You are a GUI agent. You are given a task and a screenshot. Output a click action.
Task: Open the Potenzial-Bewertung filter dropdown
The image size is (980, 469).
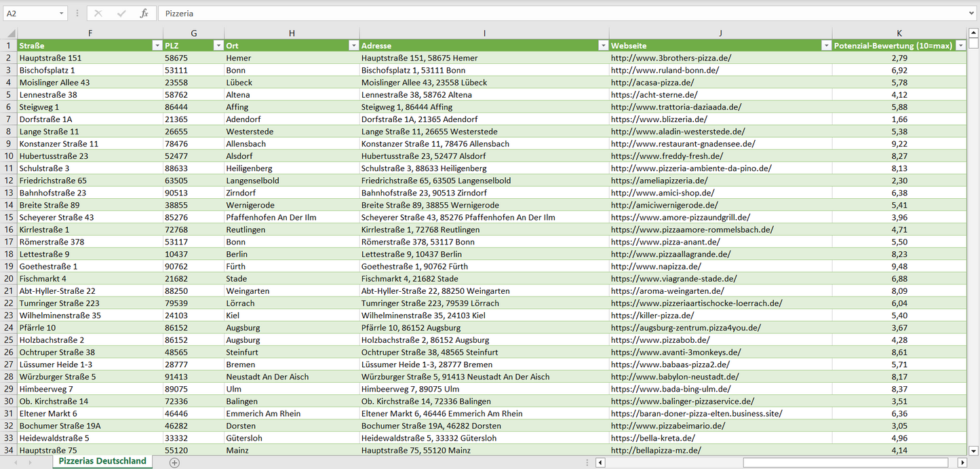(960, 45)
